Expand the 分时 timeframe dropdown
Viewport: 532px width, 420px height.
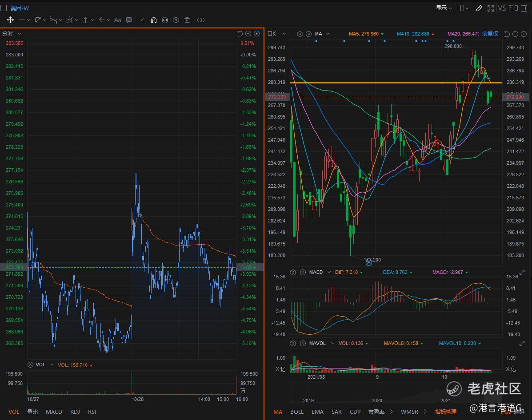coord(19,34)
